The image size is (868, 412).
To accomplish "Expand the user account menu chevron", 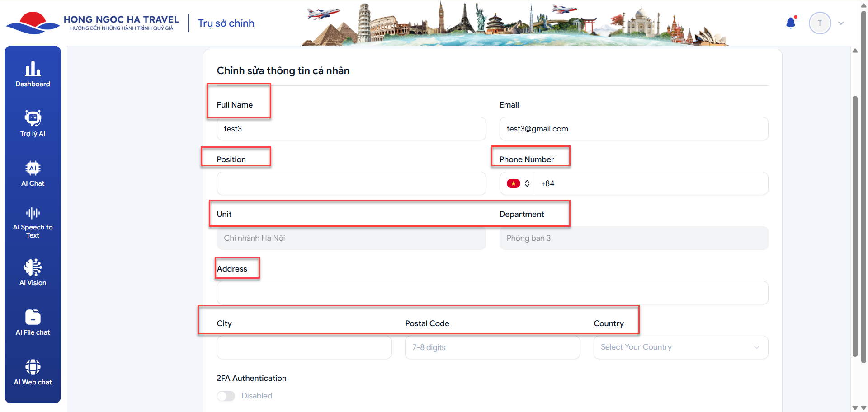I will 841,23.
